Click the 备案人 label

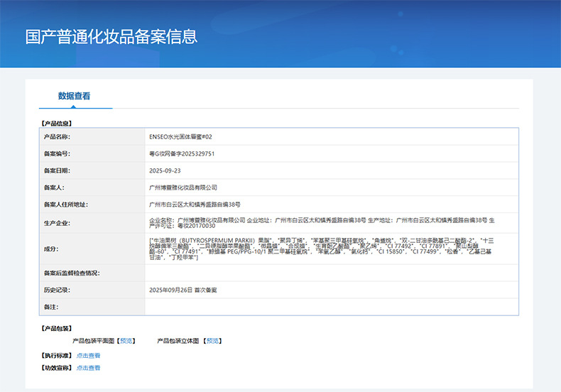click(54, 187)
